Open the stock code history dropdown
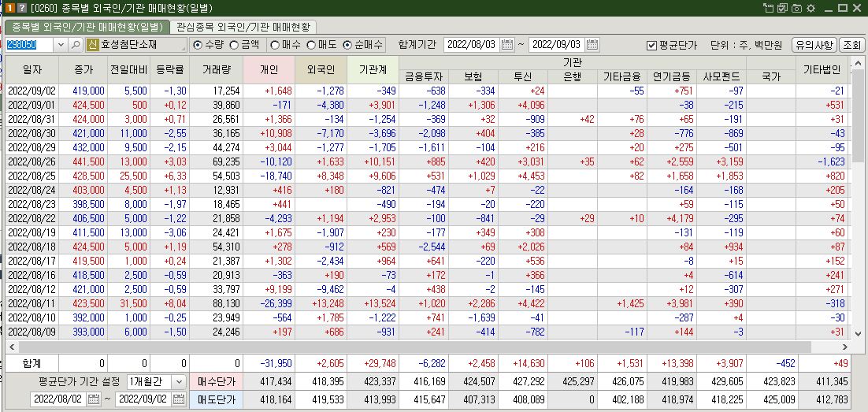 click(61, 45)
